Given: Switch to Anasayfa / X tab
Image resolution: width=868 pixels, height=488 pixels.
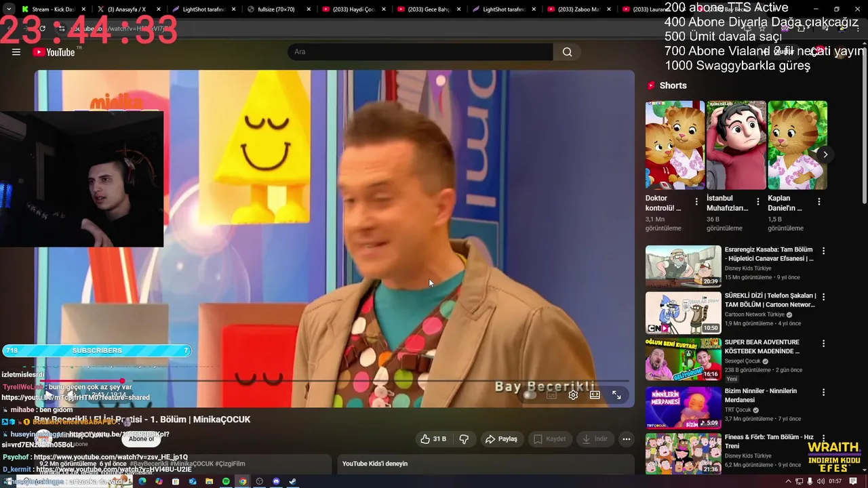Looking at the screenshot, I should point(127,9).
